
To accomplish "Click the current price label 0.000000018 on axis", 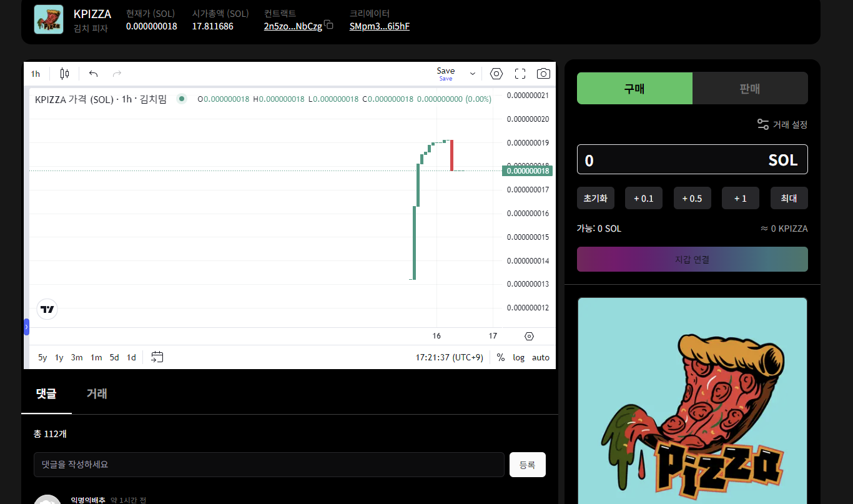I will coord(528,170).
